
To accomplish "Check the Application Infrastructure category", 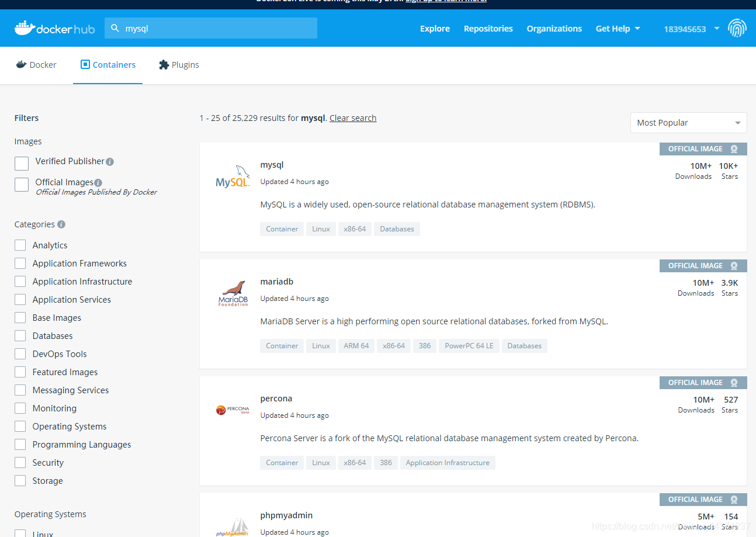I will [20, 281].
